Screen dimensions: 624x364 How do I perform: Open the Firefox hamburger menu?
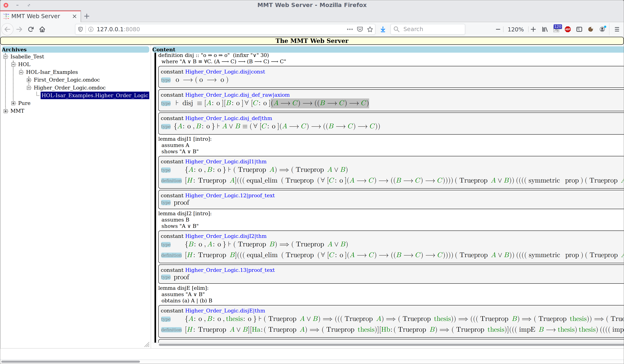(617, 29)
